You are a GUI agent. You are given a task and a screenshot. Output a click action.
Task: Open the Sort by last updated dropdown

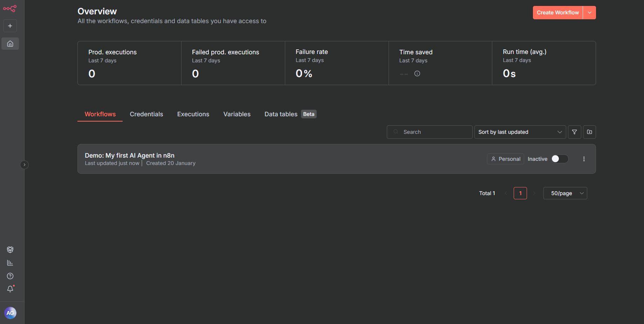(520, 132)
